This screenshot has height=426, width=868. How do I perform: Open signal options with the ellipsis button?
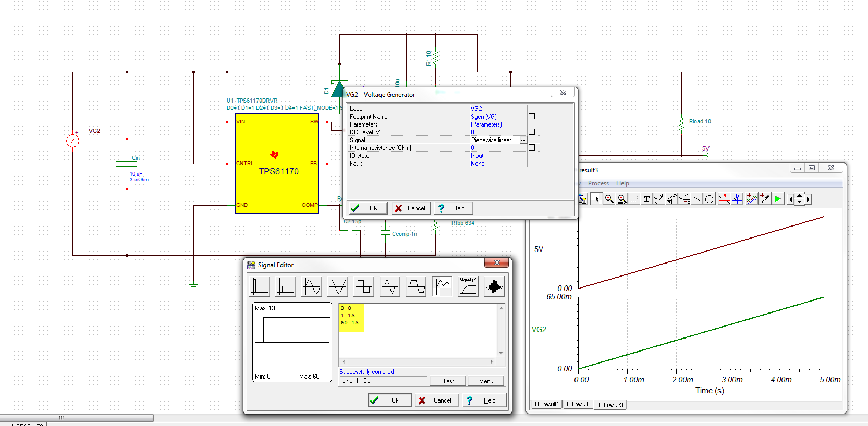523,140
